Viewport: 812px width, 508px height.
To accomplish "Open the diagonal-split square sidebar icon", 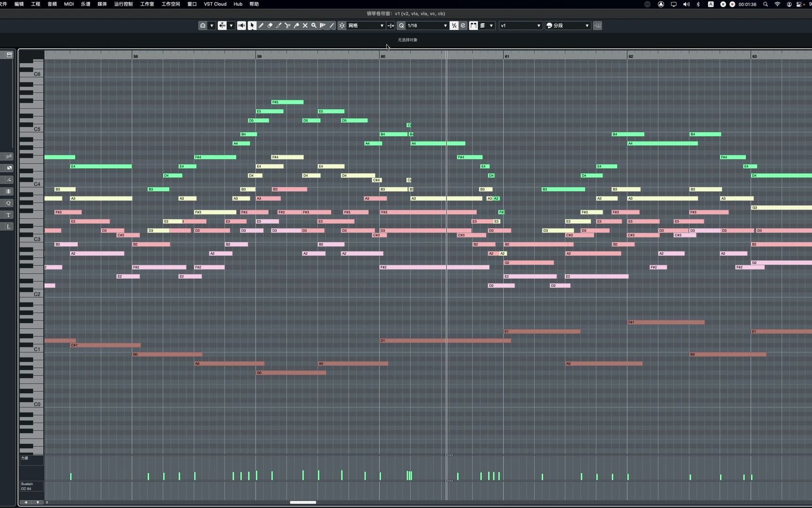I will pyautogui.click(x=8, y=168).
